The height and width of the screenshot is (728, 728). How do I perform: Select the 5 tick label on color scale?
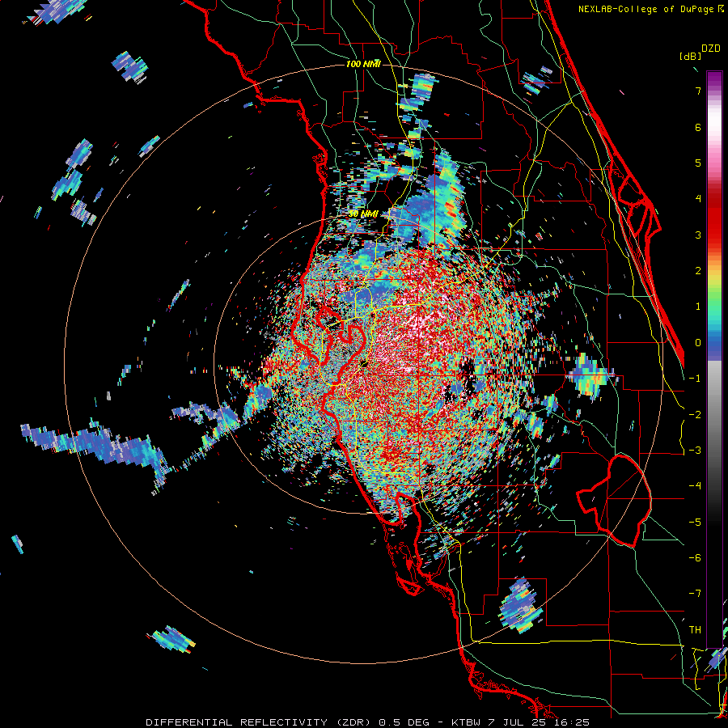[698, 163]
